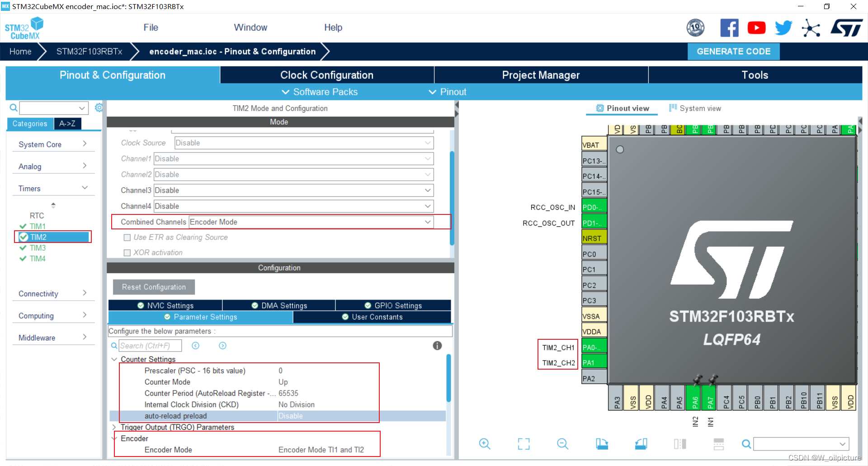Click STM32F103RBTx breadcrumb
This screenshot has height=466, width=868.
(90, 52)
